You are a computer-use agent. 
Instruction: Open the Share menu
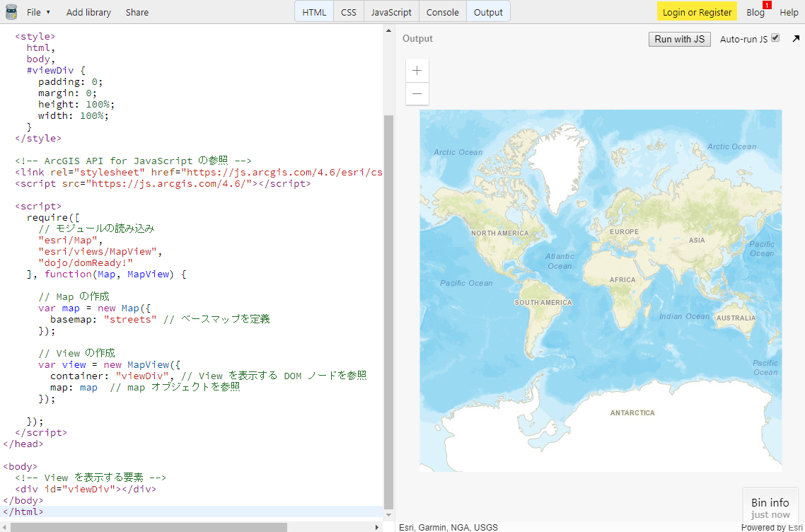pos(137,12)
